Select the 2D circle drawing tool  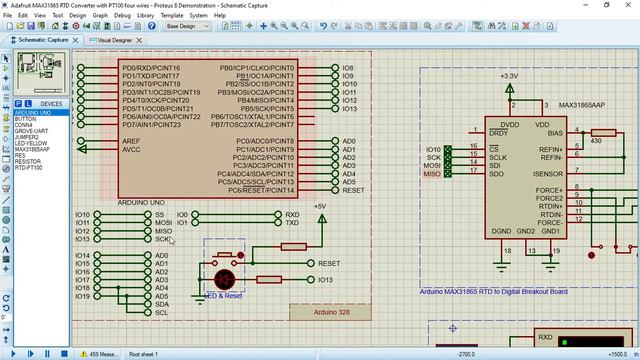point(6,220)
